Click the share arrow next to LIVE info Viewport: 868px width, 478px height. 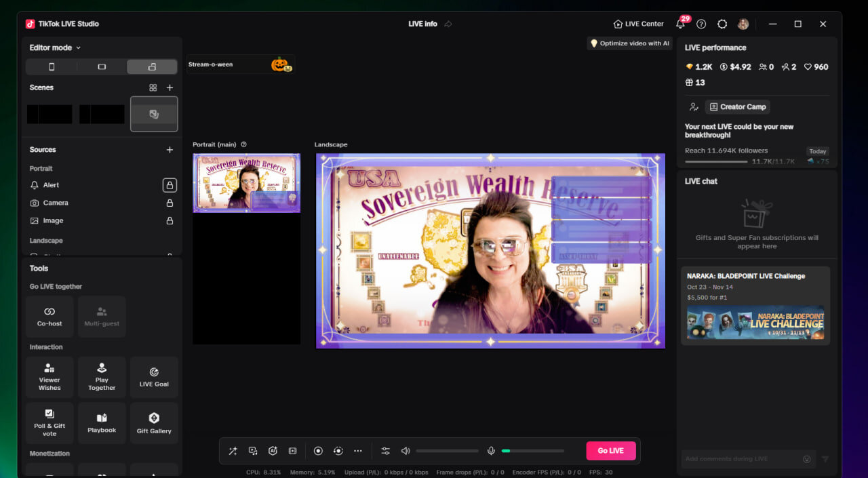(x=448, y=24)
